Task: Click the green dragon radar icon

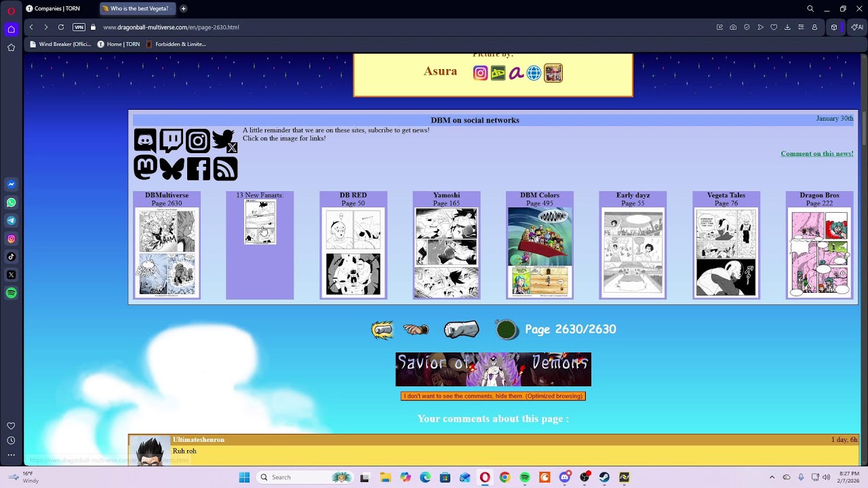Action: [x=506, y=329]
